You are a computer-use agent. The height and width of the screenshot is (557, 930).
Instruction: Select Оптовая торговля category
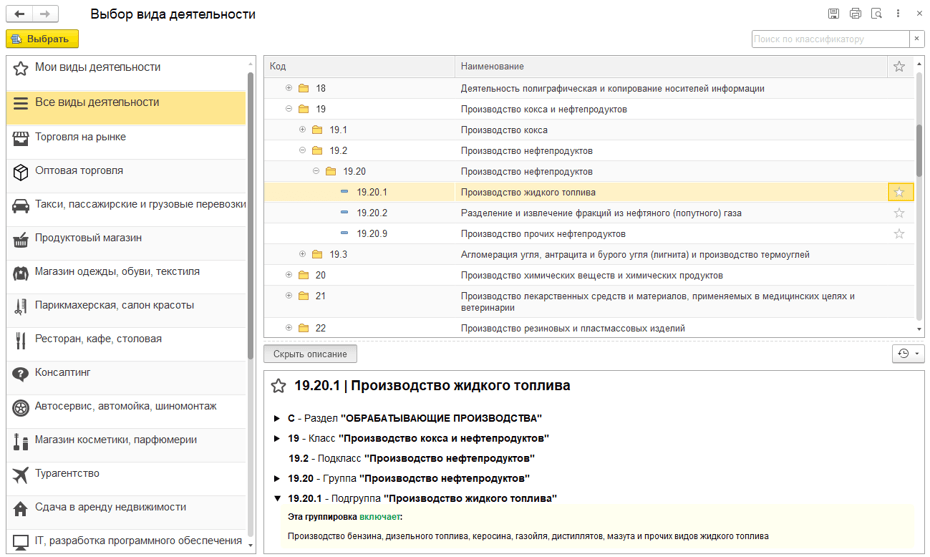pyautogui.click(x=79, y=171)
